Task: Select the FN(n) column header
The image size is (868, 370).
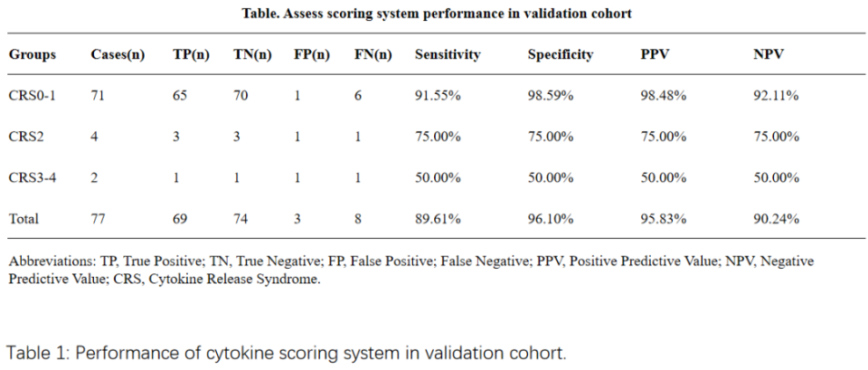Action: 373,55
